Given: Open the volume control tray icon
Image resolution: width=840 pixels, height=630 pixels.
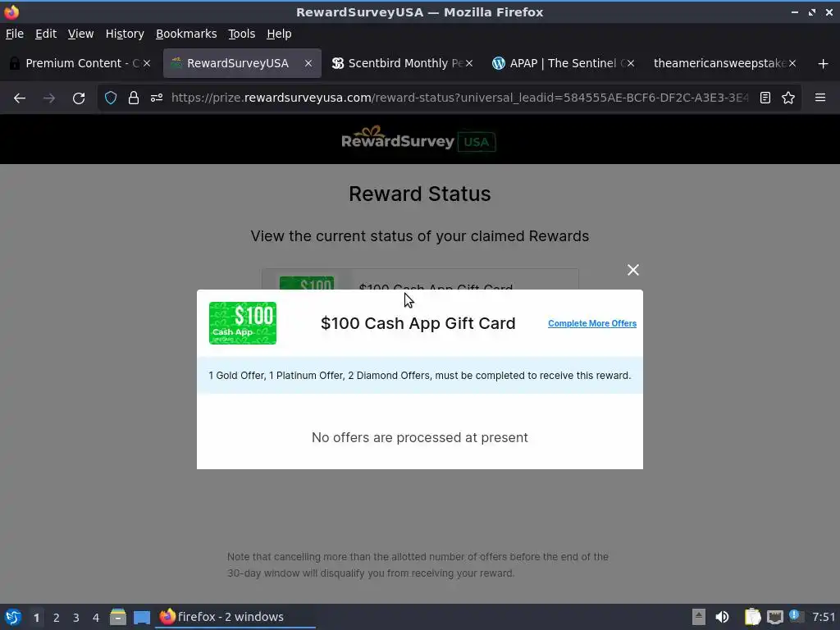Looking at the screenshot, I should (x=722, y=617).
